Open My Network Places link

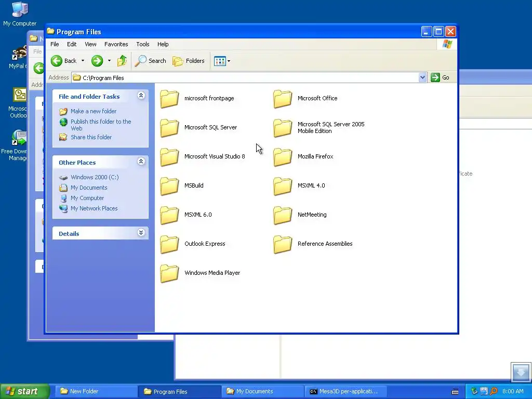[94, 209]
